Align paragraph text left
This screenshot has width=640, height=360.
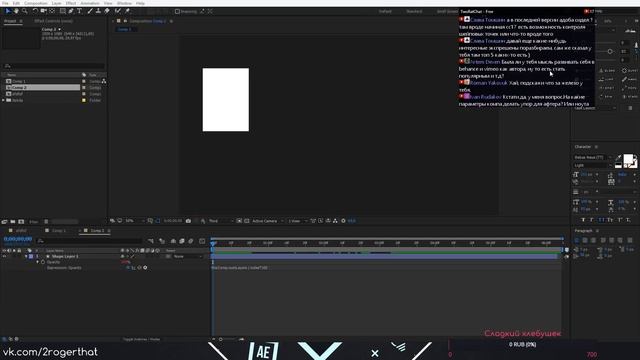[x=577, y=240]
